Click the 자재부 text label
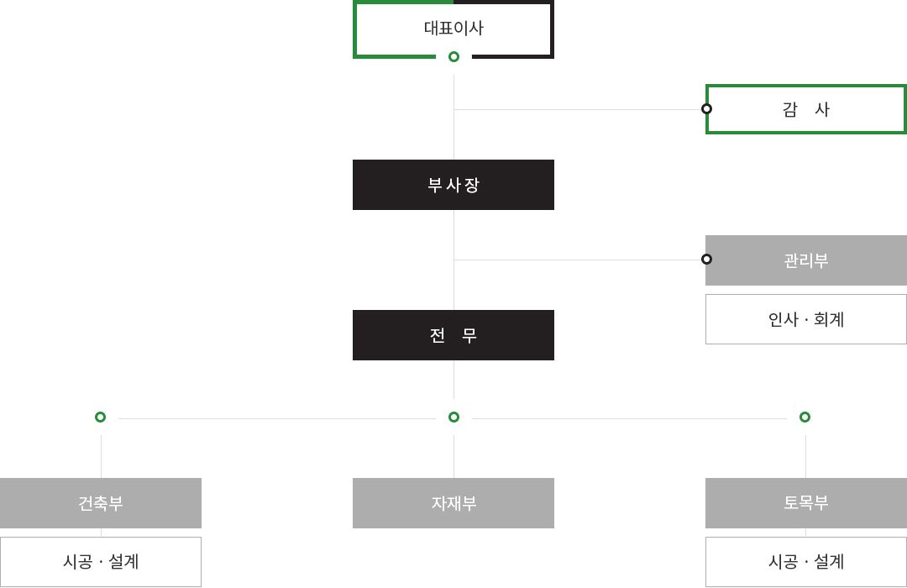907x588 pixels. tap(454, 503)
